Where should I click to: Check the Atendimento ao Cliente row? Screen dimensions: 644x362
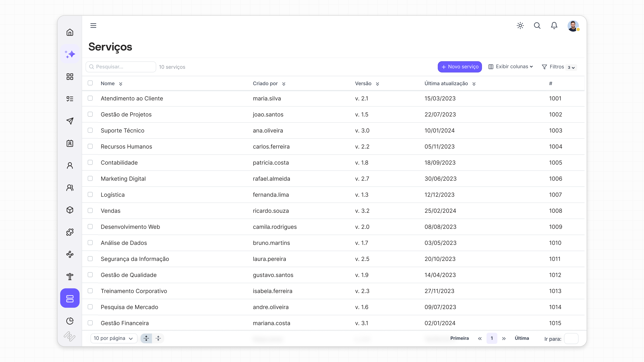click(x=90, y=98)
